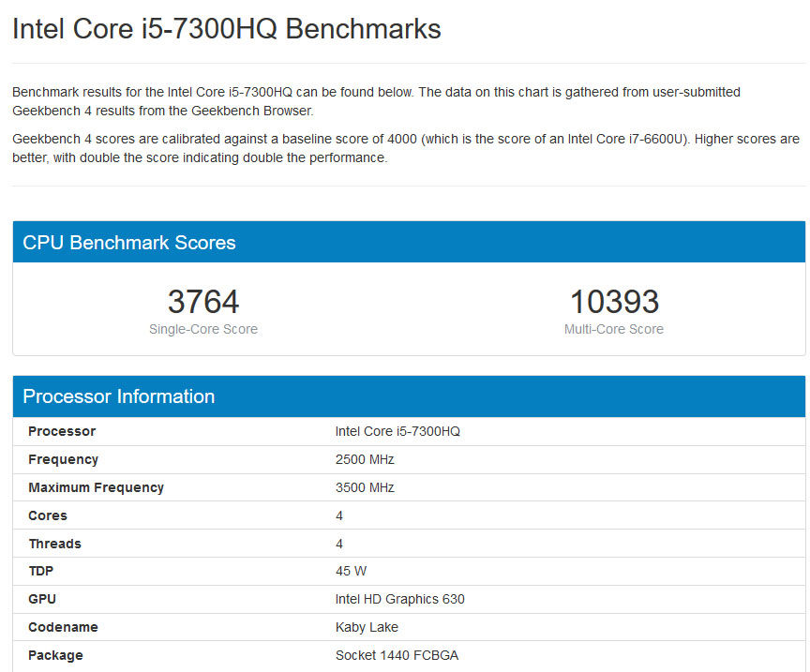This screenshot has width=810, height=672.
Task: Click the Frequency row label
Action: pyautogui.click(x=63, y=459)
